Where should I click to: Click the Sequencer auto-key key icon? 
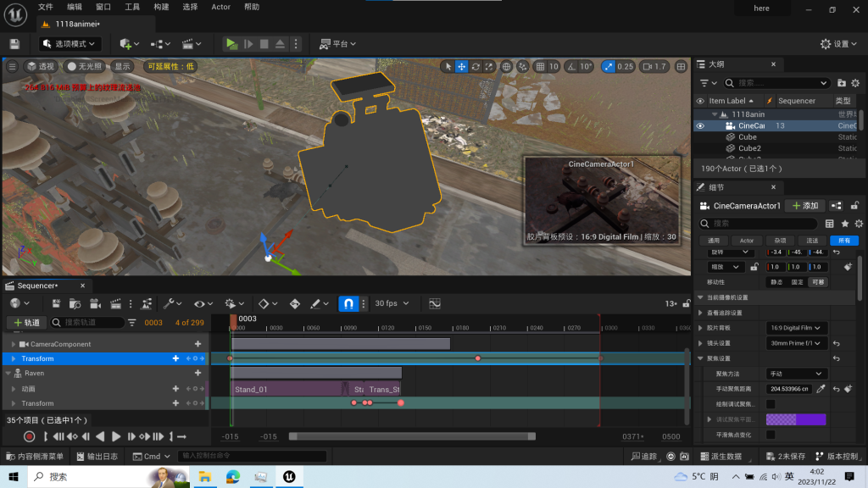(294, 303)
